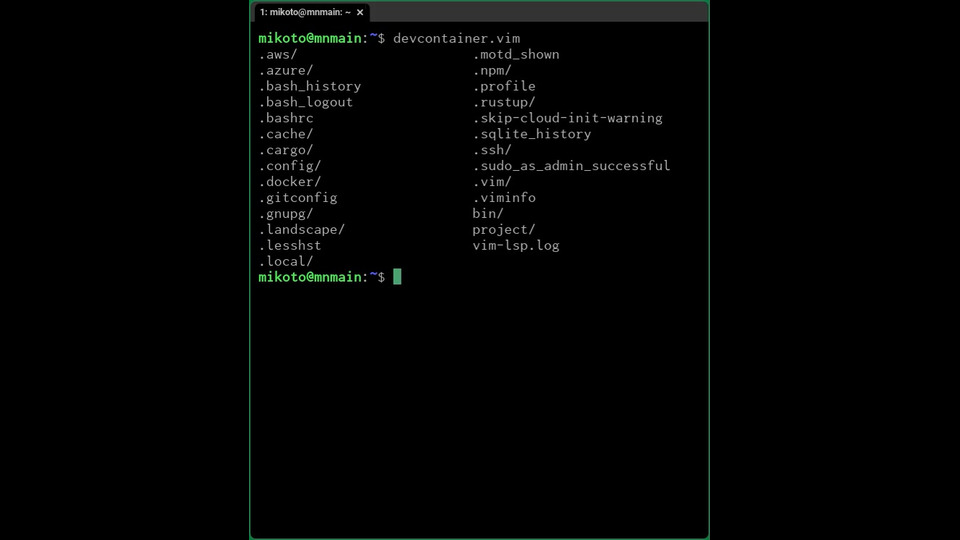Click the .gitconfig file entry

pyautogui.click(x=298, y=198)
